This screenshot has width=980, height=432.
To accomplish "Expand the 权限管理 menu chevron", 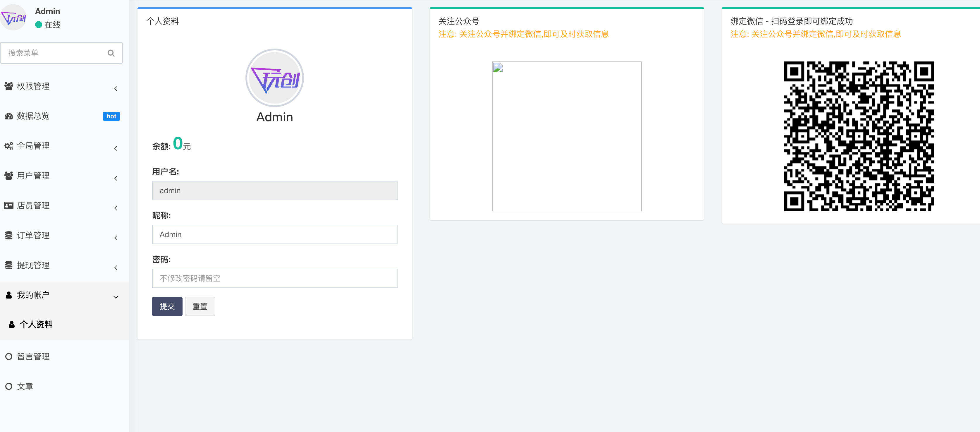I will pos(116,88).
